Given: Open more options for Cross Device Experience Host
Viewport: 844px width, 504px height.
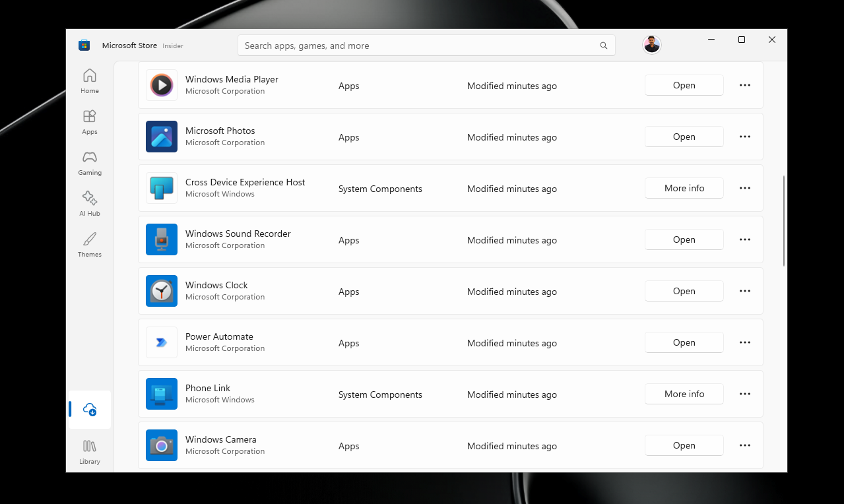Looking at the screenshot, I should (745, 188).
